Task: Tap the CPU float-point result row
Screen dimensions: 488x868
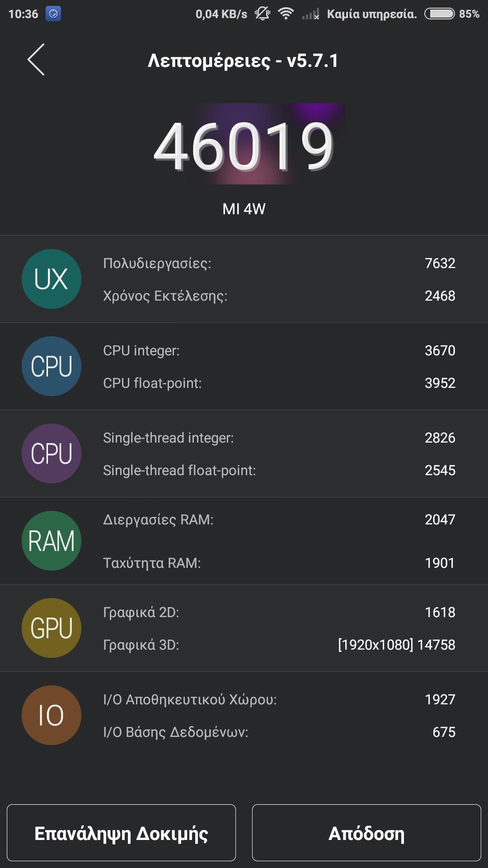Action: (x=279, y=383)
